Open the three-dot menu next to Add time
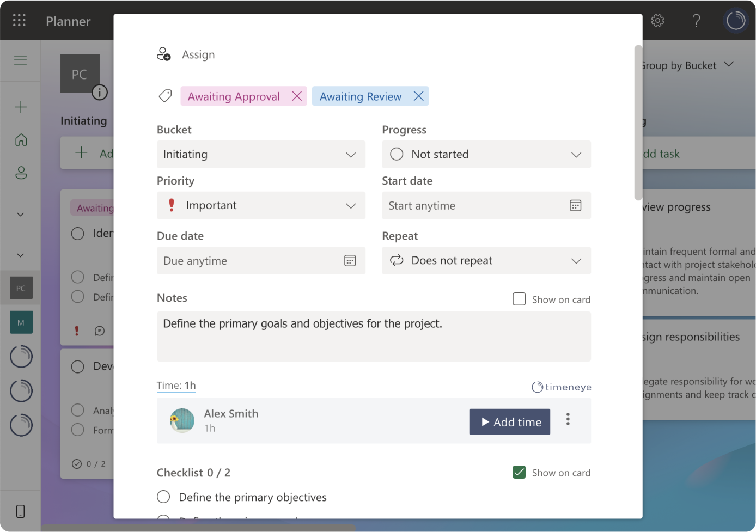The width and height of the screenshot is (756, 532). pos(568,419)
